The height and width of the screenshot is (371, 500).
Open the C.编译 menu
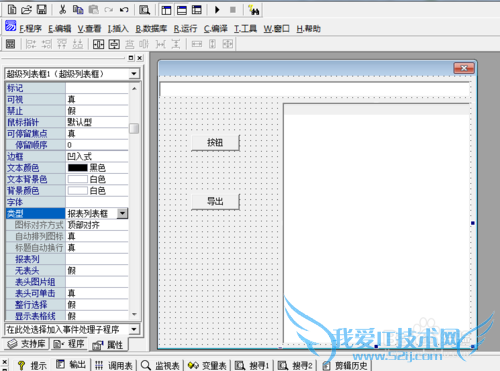coord(216,29)
